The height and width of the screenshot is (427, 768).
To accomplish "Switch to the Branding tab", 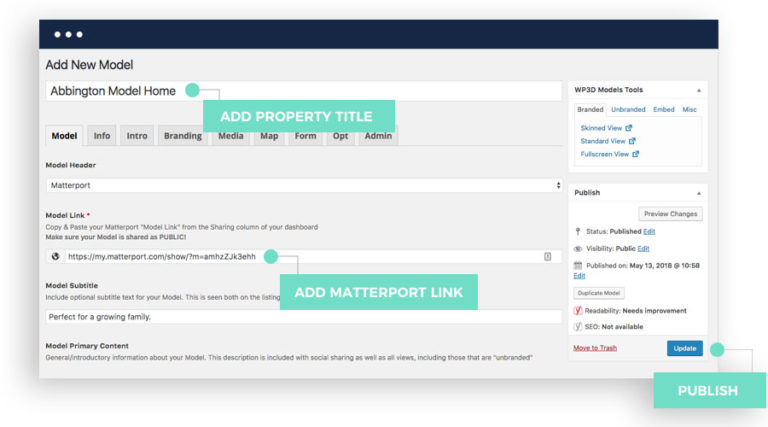I will tap(182, 136).
